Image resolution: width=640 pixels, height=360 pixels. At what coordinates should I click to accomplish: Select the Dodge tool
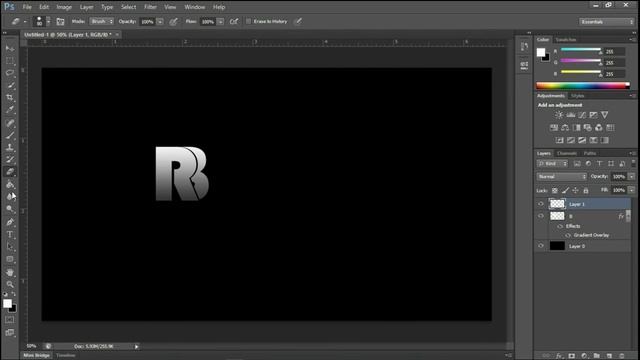pyautogui.click(x=10, y=209)
